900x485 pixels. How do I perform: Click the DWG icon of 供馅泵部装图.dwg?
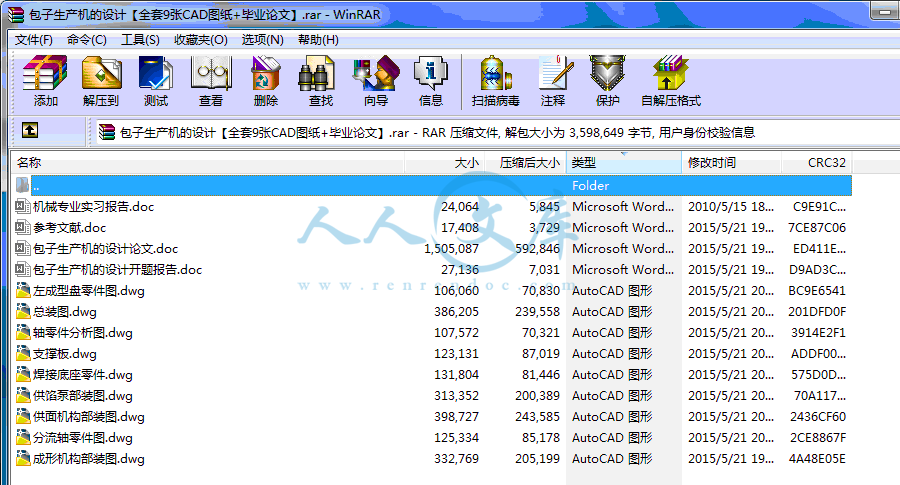[23, 395]
